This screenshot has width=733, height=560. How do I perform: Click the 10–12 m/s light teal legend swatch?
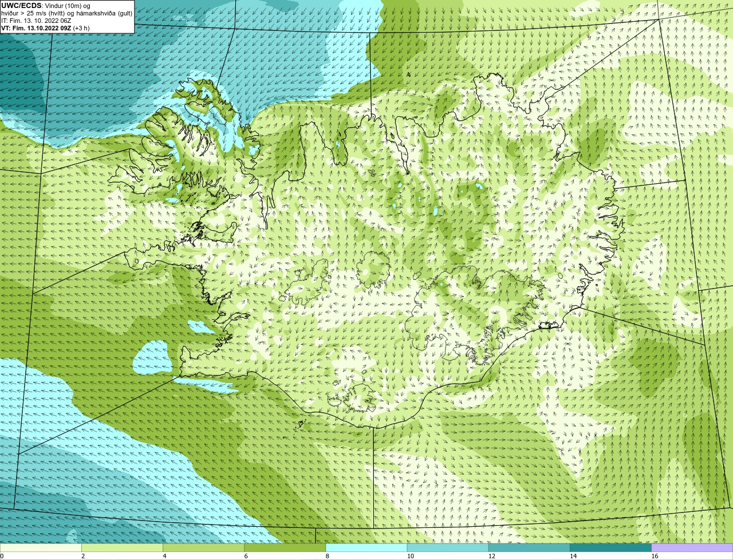tap(448, 548)
